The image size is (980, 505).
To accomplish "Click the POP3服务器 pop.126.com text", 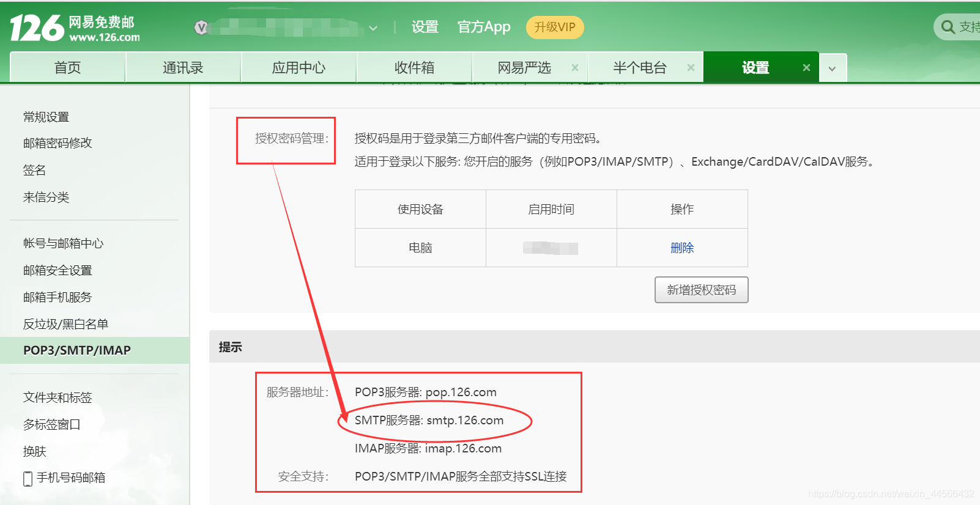I will coord(426,392).
